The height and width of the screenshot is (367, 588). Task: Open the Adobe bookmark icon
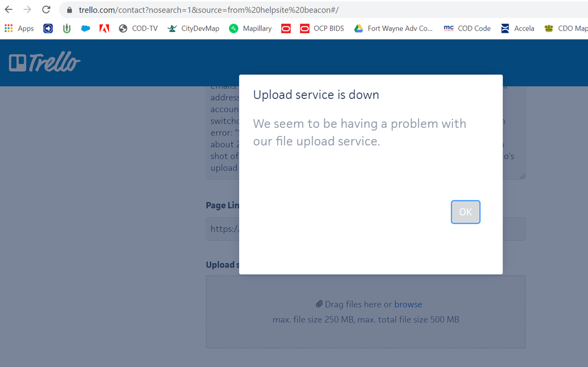pyautogui.click(x=104, y=28)
